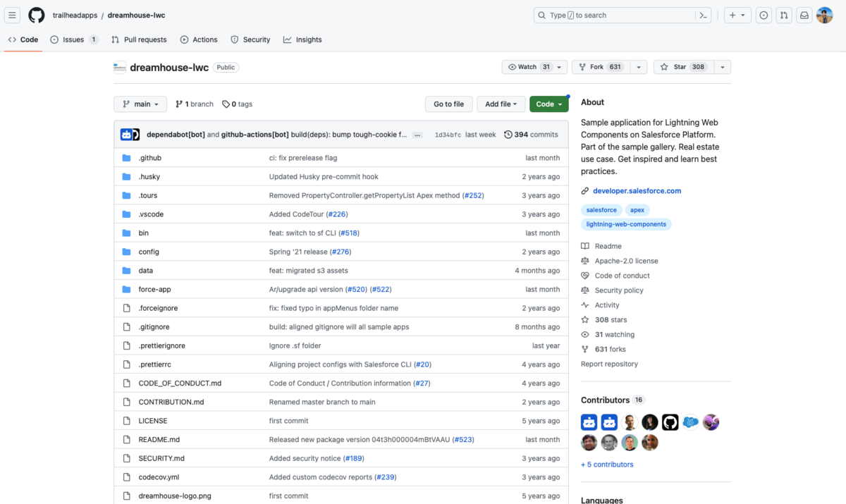
Task: Open the main branch dropdown
Action: (140, 104)
